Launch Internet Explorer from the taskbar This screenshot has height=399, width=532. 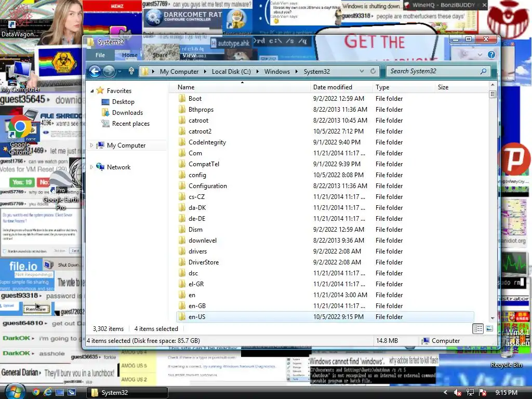point(47,392)
